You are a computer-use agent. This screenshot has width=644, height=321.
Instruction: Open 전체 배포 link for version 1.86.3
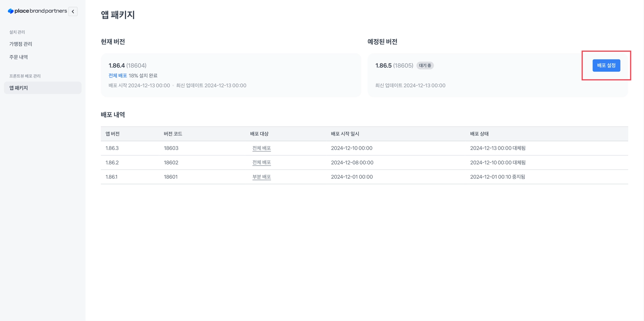[262, 148]
